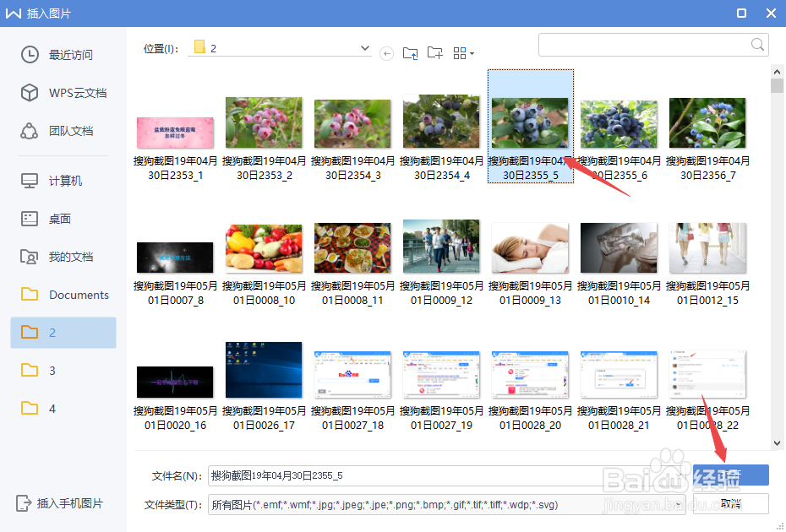The height and width of the screenshot is (532, 786).
Task: Select the blueberry thumbnail 搜狗截图19年04月30日2356_7
Action: tap(707, 122)
